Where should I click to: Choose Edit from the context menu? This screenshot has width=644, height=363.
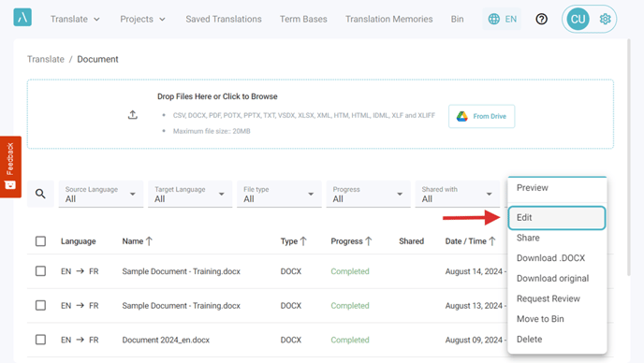point(557,218)
